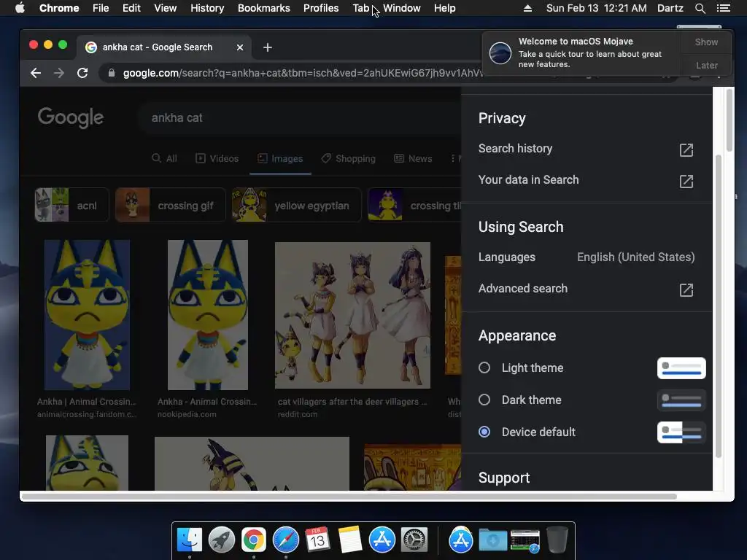
Task: Open the Downloads folder in dock
Action: tap(493, 540)
